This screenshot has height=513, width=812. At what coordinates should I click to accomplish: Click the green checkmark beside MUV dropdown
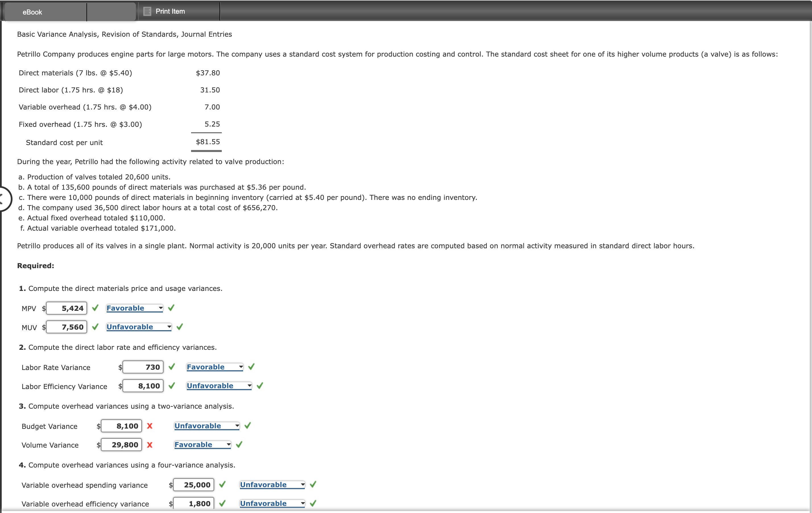coord(179,326)
